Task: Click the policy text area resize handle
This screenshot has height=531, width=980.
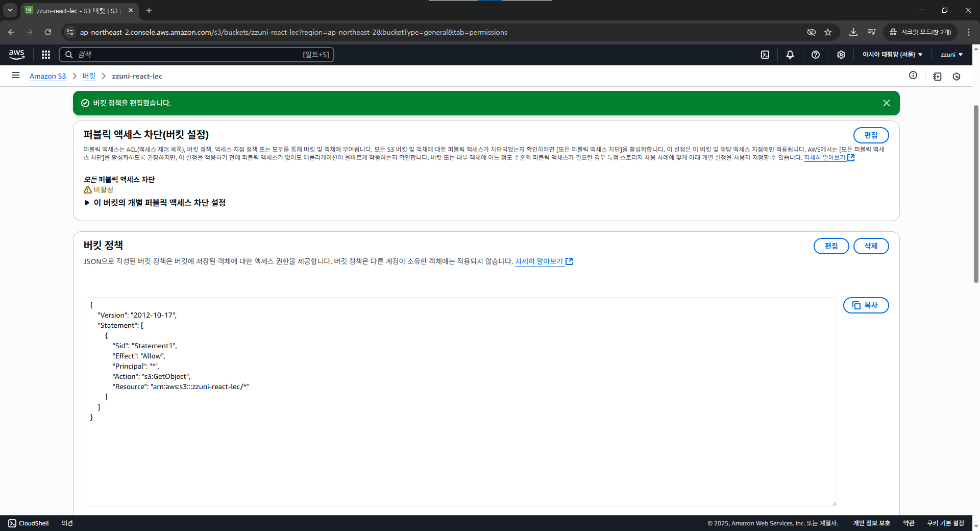Action: (834, 503)
